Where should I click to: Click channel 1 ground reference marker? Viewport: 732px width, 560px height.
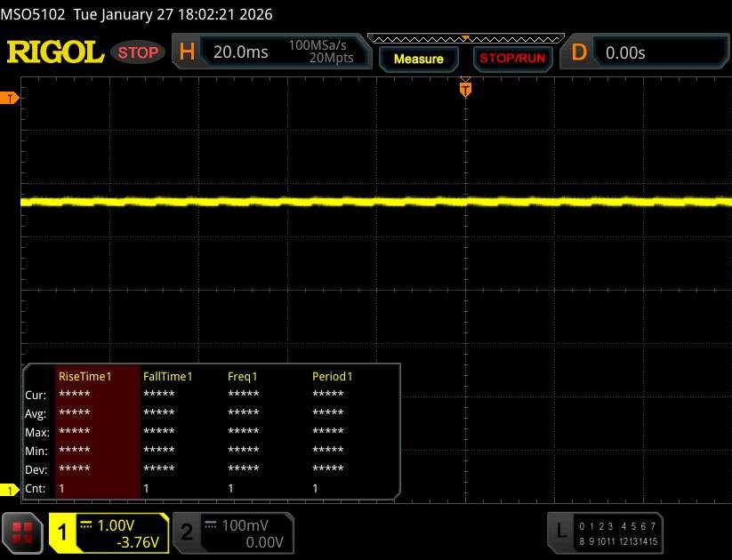point(11,491)
